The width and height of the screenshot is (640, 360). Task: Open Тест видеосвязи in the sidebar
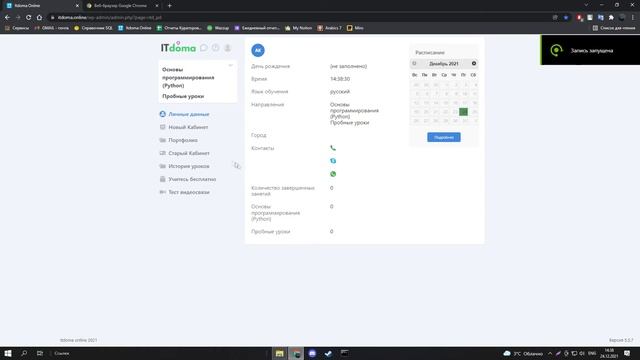click(x=184, y=192)
